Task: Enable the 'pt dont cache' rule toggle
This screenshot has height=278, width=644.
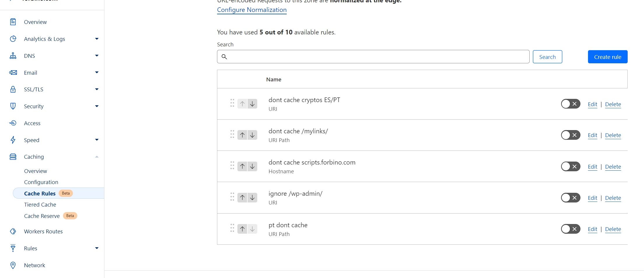Action: tap(570, 229)
